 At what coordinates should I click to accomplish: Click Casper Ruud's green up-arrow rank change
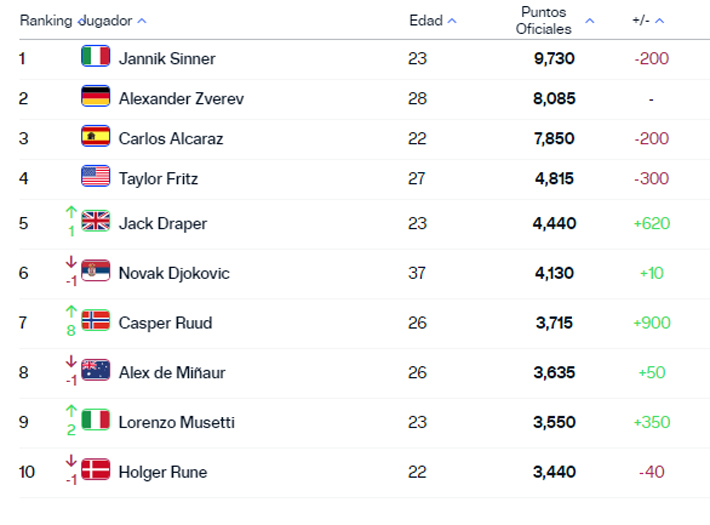click(70, 312)
